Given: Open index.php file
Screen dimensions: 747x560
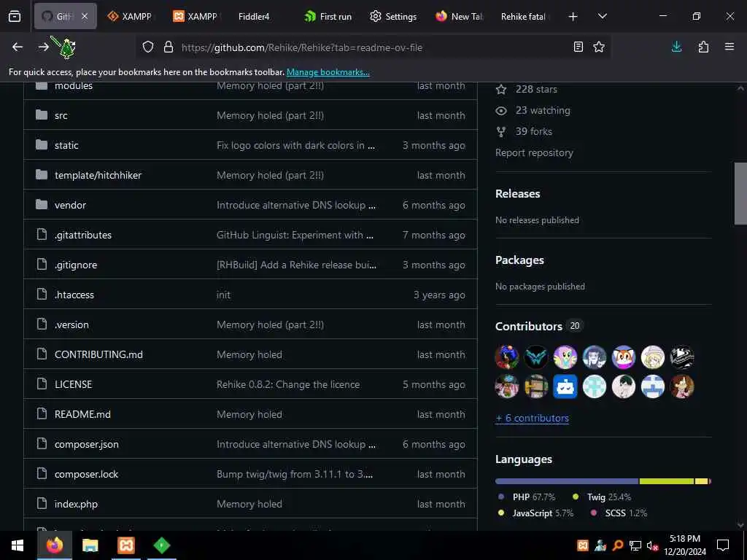Looking at the screenshot, I should click(76, 504).
